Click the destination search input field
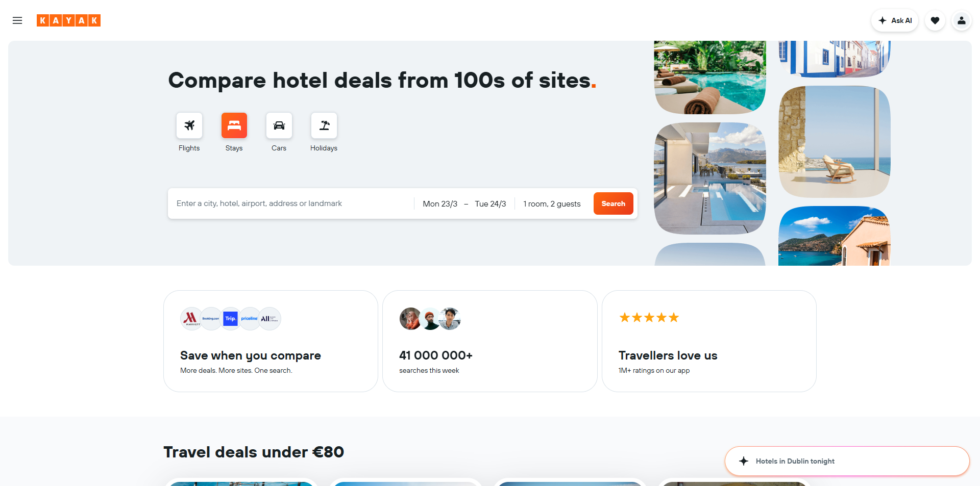Image resolution: width=980 pixels, height=486 pixels. pos(291,203)
